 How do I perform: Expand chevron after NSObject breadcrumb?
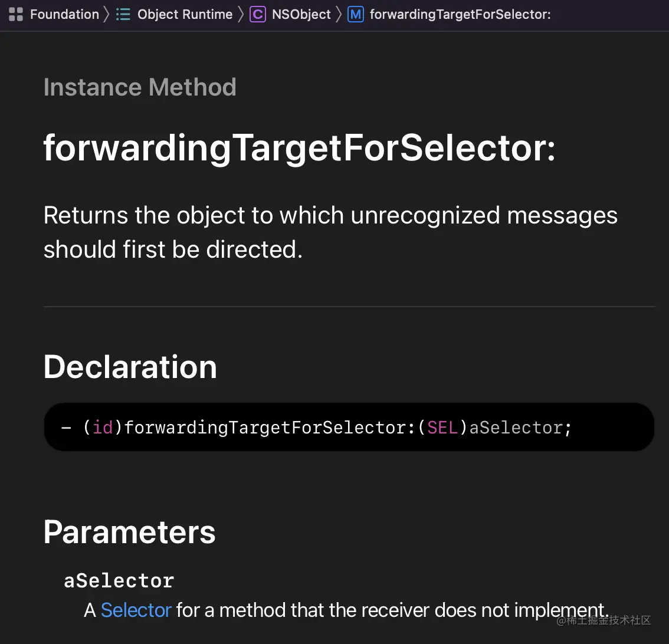coord(339,15)
